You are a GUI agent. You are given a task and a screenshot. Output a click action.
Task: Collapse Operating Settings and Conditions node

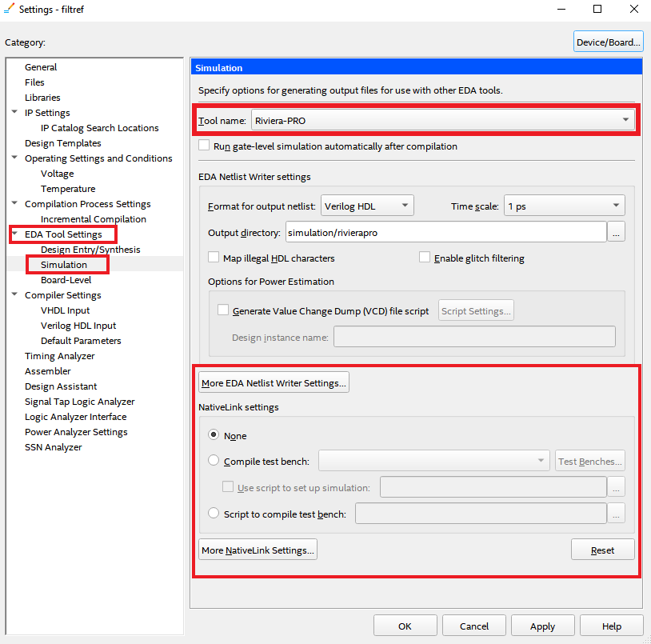(x=14, y=158)
